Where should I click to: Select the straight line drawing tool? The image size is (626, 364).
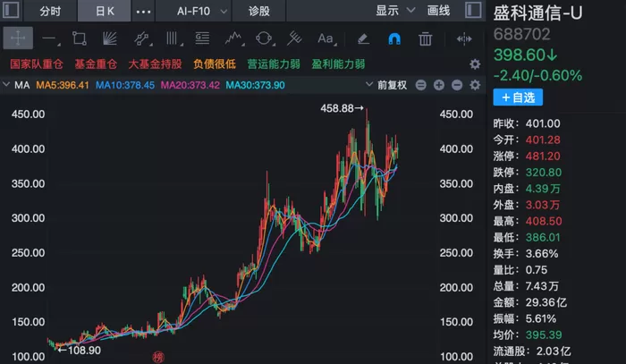(50, 38)
